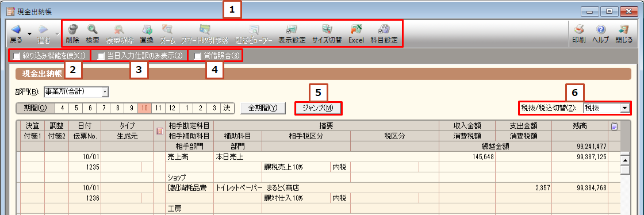Click the 繰越金額 99,241,477 value
This screenshot has width=644, height=215.
tap(592, 146)
